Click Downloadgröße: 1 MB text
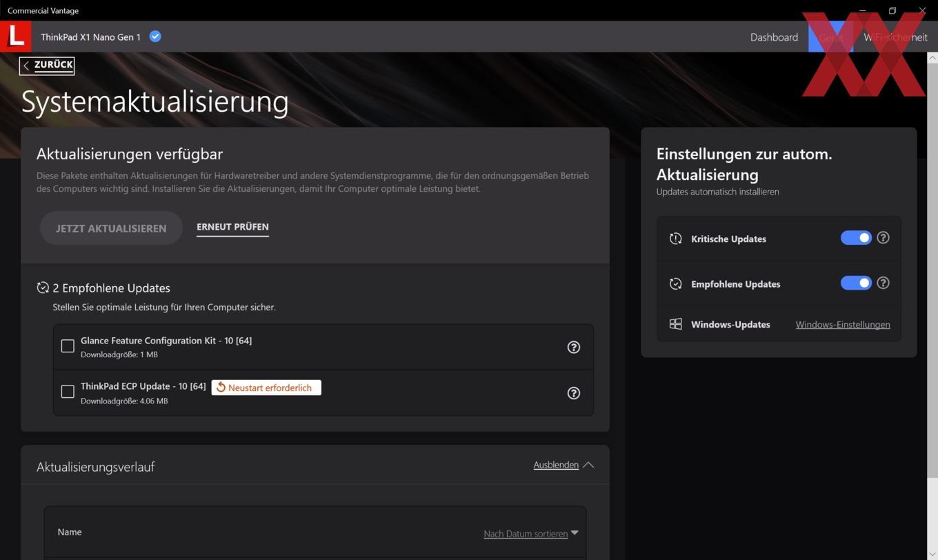 (x=119, y=354)
